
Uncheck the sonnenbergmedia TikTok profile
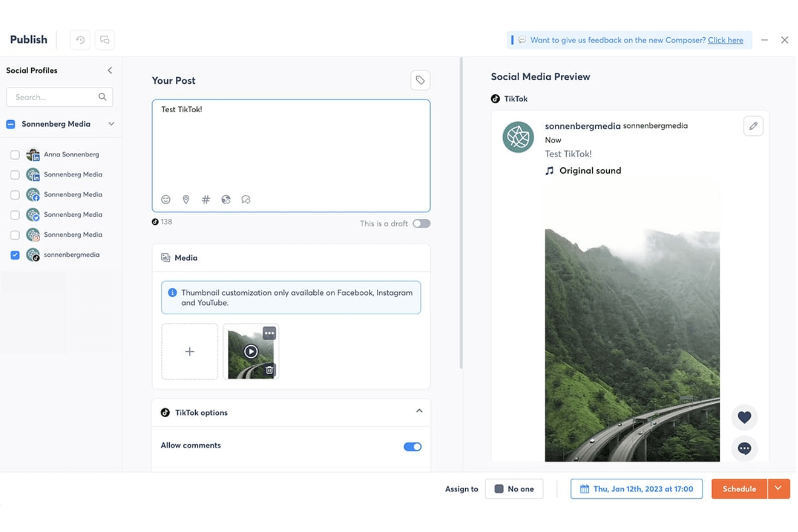[15, 254]
